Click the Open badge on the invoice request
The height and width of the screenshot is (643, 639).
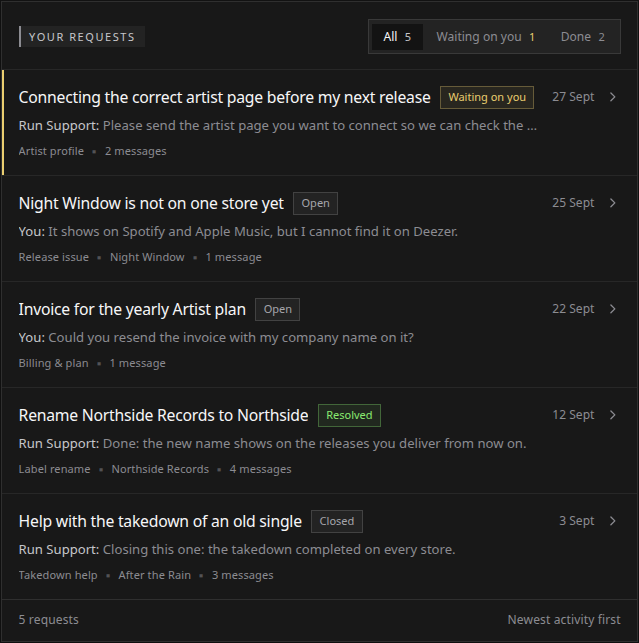coord(278,310)
